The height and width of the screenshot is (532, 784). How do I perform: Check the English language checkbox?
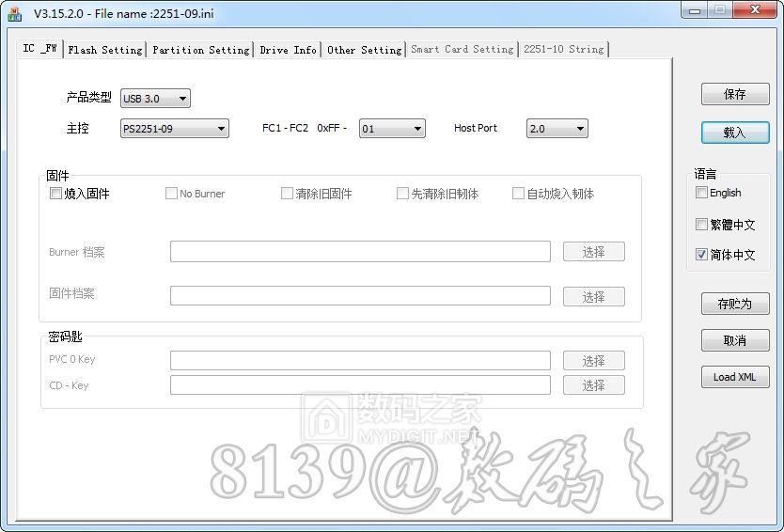(x=701, y=192)
